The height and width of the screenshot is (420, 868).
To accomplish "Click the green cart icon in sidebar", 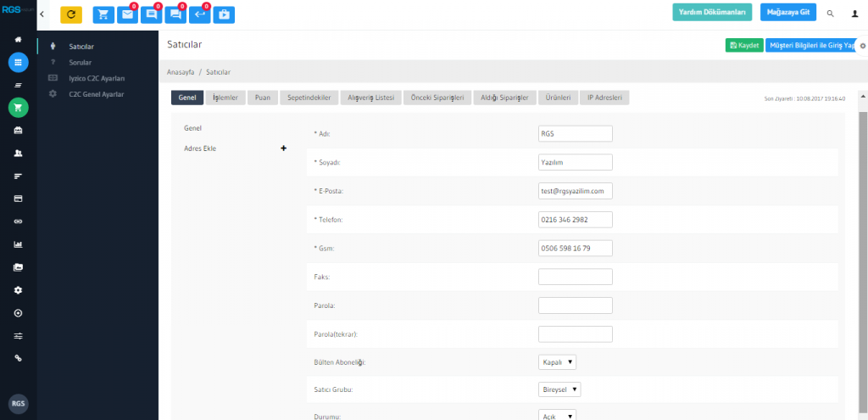I will [x=18, y=107].
